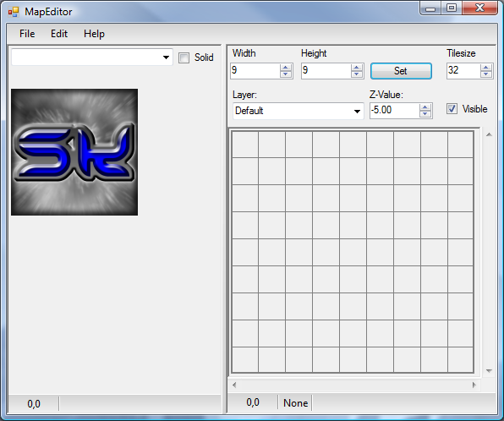Screen dimensions: 504x421
Task: Lower the Z-Value with down arrow
Action: [425, 114]
